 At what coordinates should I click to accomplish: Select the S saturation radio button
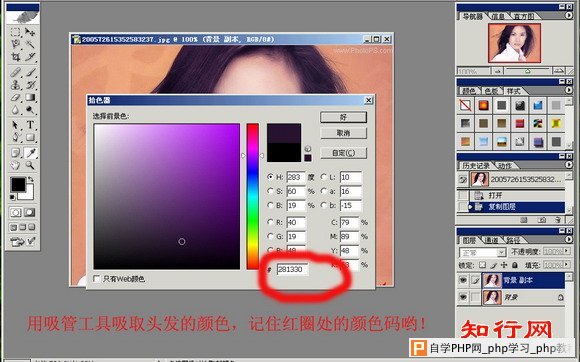[x=270, y=191]
